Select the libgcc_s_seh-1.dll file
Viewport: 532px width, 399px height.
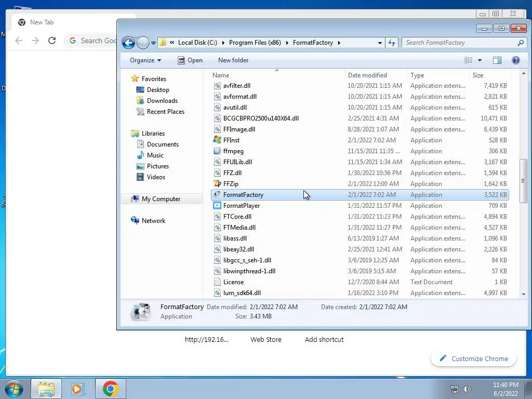tap(247, 260)
